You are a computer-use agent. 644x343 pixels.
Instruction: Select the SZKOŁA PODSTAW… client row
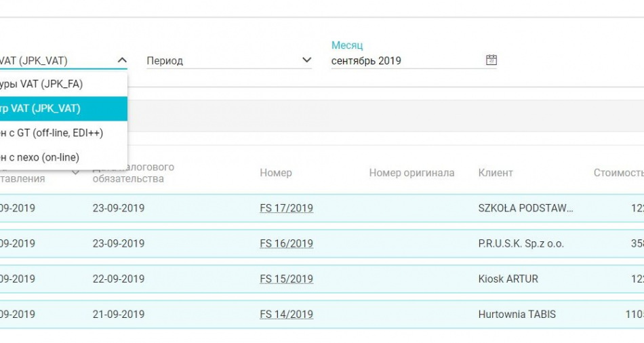[525, 208]
